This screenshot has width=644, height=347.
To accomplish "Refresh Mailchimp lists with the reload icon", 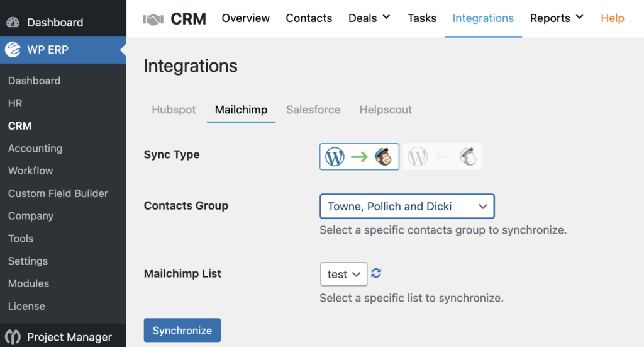I will click(376, 273).
